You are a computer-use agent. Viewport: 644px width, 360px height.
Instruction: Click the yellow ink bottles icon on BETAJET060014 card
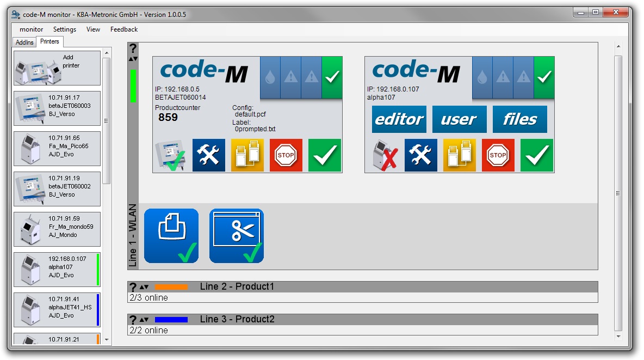[x=247, y=155]
